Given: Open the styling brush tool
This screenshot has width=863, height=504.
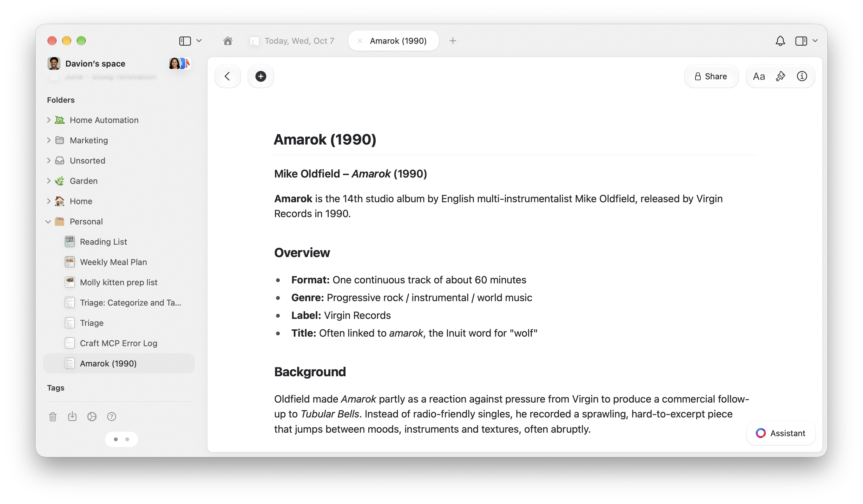Looking at the screenshot, I should (x=781, y=76).
